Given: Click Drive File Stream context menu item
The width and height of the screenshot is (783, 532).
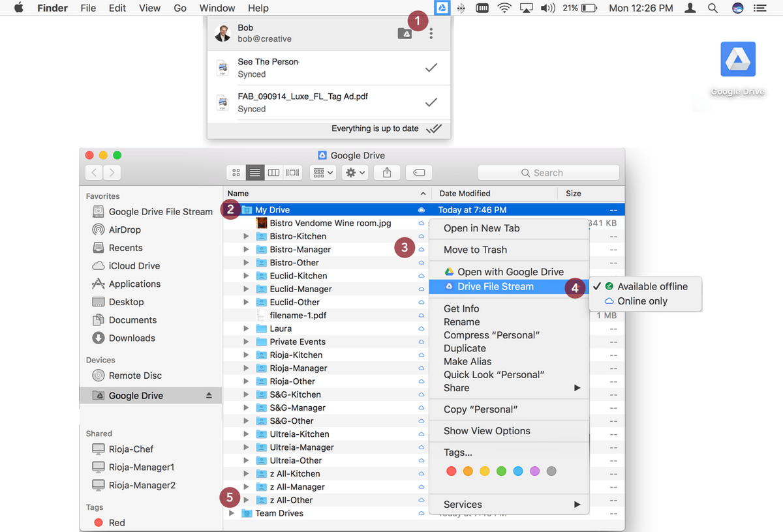Looking at the screenshot, I should pyautogui.click(x=509, y=286).
